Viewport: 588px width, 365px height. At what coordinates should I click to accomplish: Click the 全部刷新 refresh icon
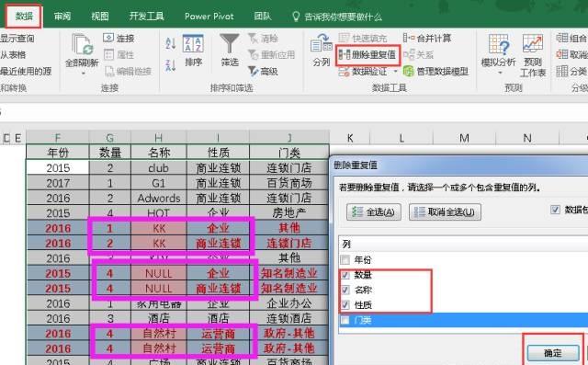coord(82,45)
